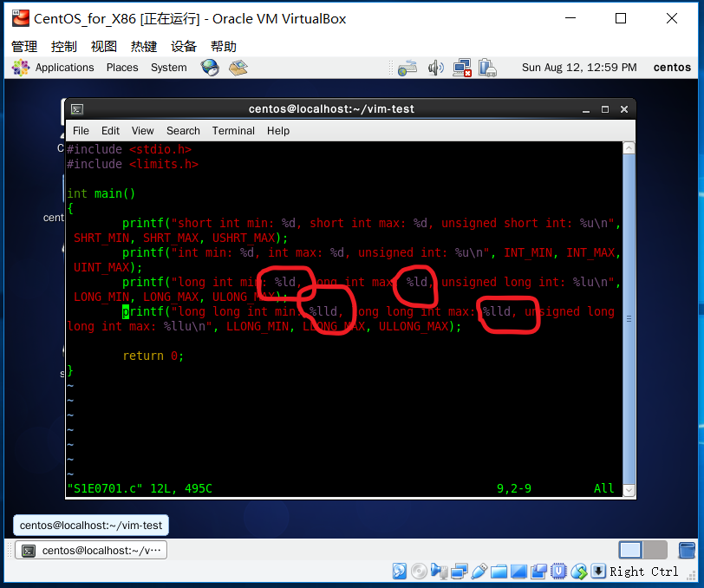
Task: Click terminal scrollbar up arrow
Action: (629, 147)
